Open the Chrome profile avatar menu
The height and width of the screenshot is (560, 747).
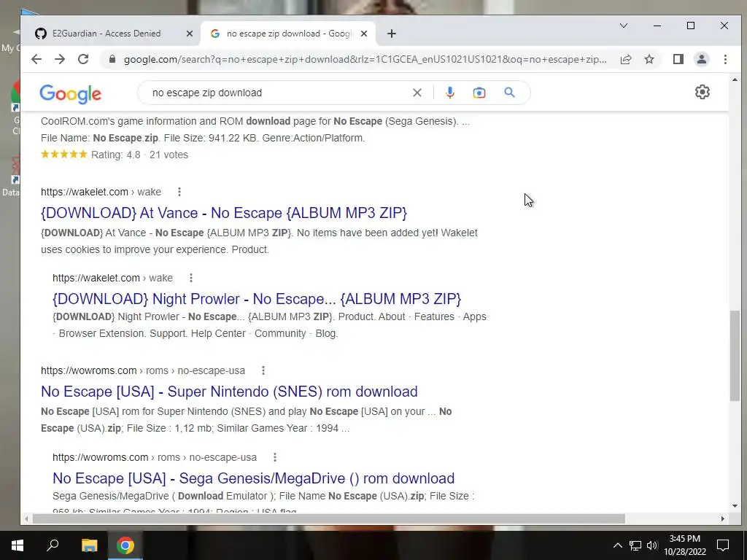pos(701,59)
